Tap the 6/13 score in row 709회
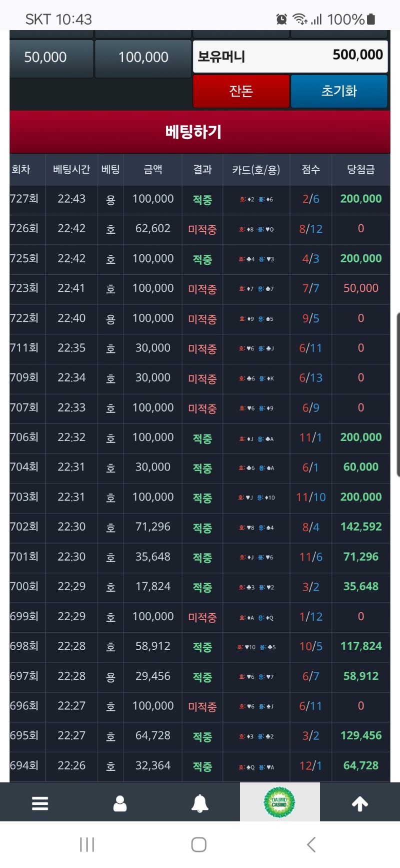Viewport: 400px width, 868px height. click(x=311, y=378)
